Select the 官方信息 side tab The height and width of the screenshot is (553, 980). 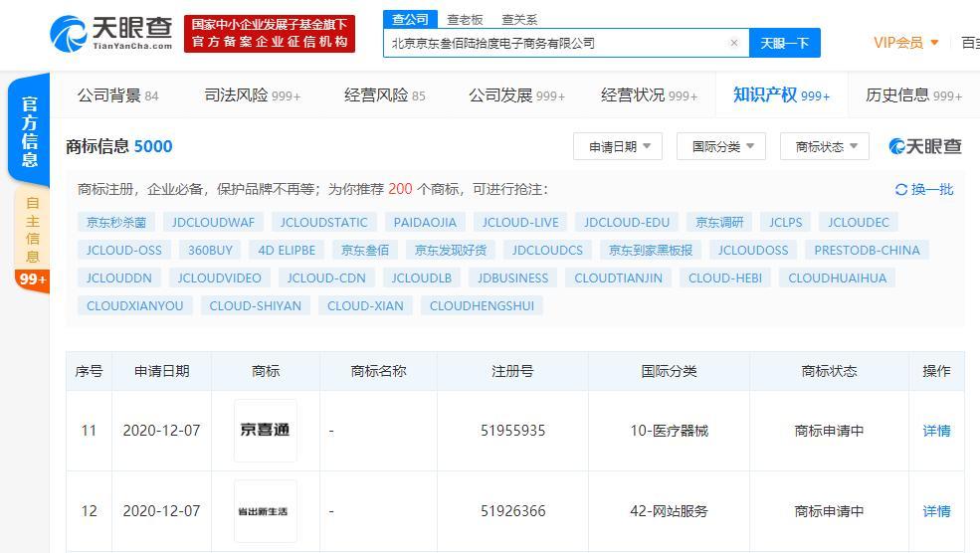pyautogui.click(x=29, y=130)
